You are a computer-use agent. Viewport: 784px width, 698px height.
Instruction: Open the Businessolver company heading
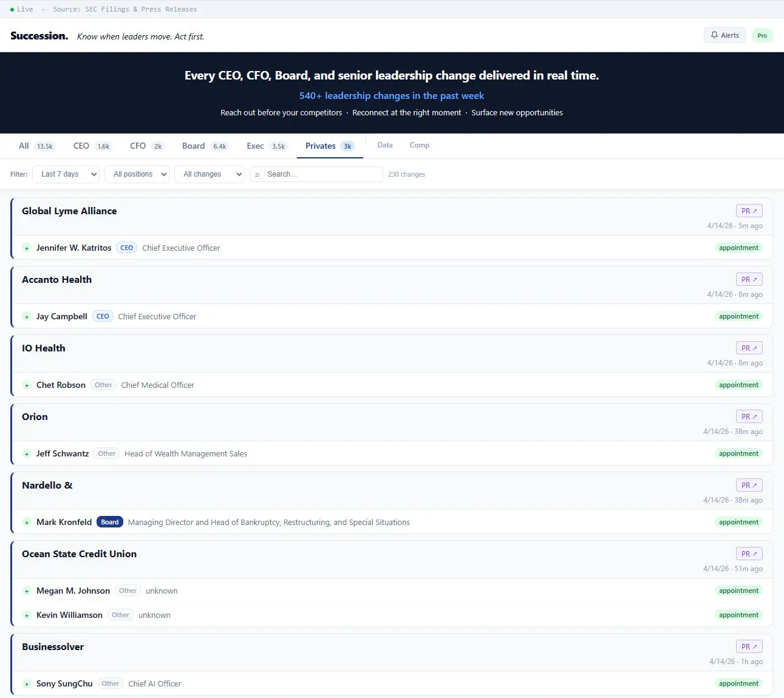pos(53,646)
